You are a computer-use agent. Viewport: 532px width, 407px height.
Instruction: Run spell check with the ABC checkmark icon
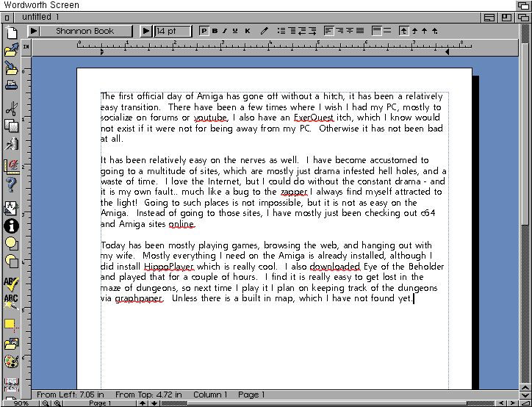coord(11,284)
